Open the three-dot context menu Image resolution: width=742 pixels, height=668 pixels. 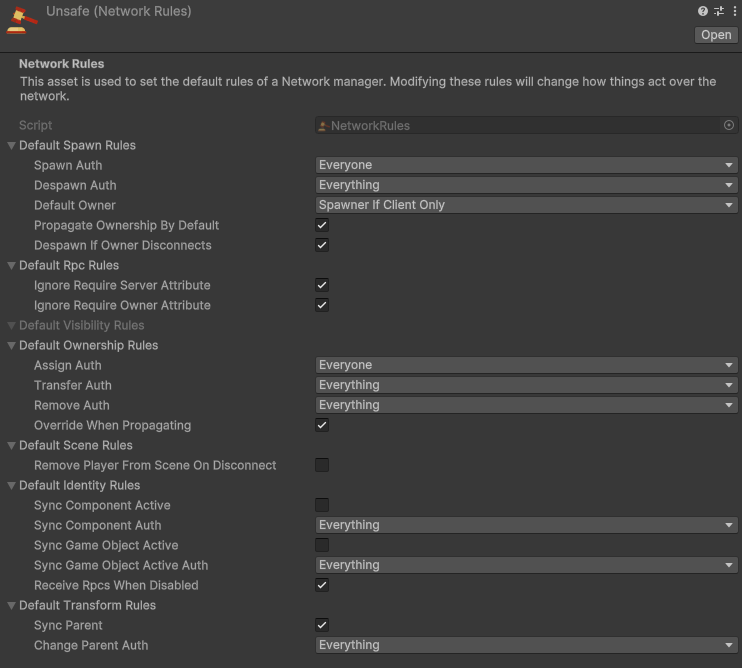tap(734, 11)
